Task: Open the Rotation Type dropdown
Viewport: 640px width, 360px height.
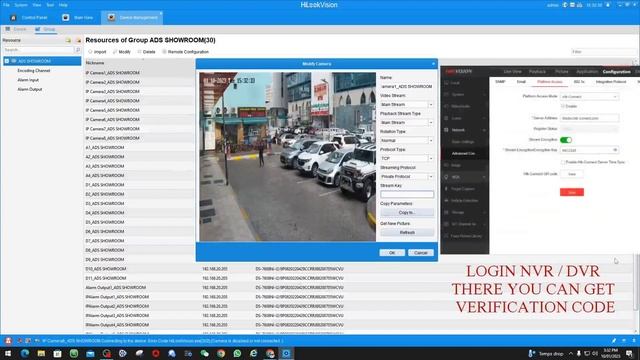Action: [407, 140]
